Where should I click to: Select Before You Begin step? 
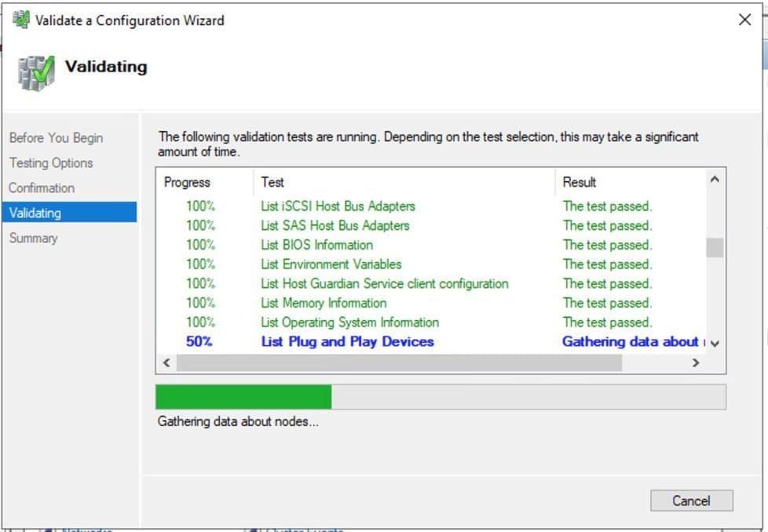click(56, 137)
